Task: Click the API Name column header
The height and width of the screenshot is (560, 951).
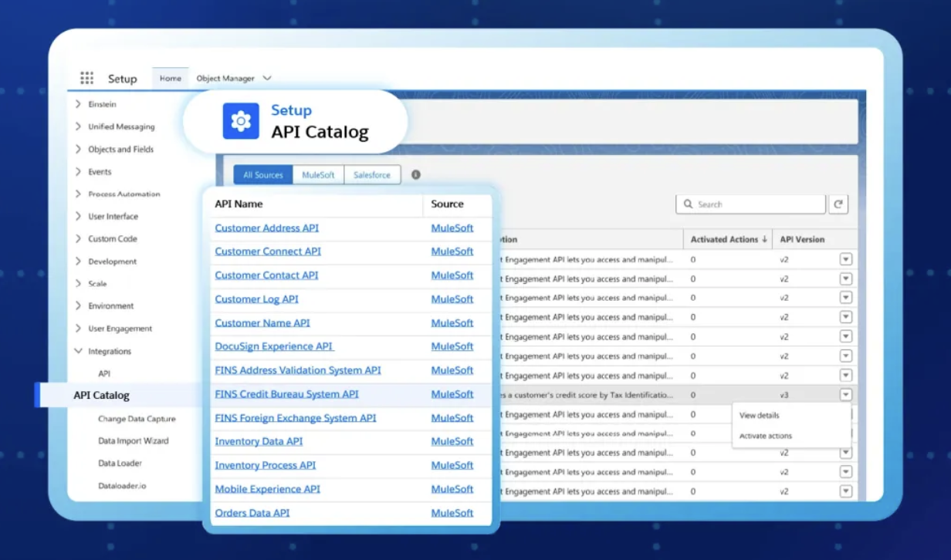Action: 239,204
